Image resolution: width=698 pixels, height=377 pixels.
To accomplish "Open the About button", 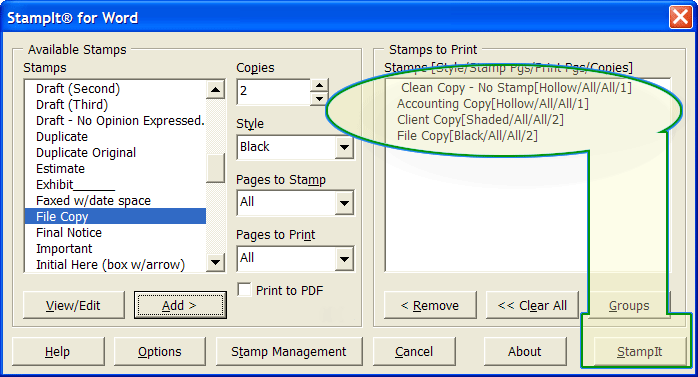I will click(x=525, y=352).
